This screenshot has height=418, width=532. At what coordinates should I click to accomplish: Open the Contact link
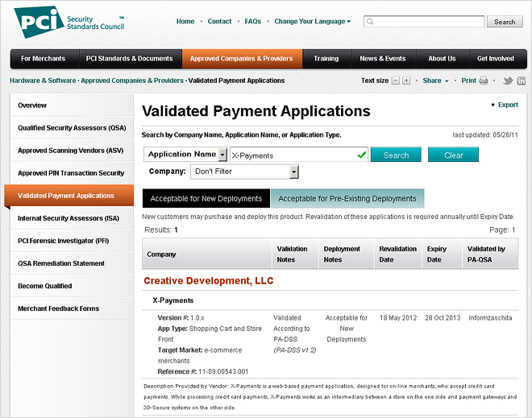point(219,22)
